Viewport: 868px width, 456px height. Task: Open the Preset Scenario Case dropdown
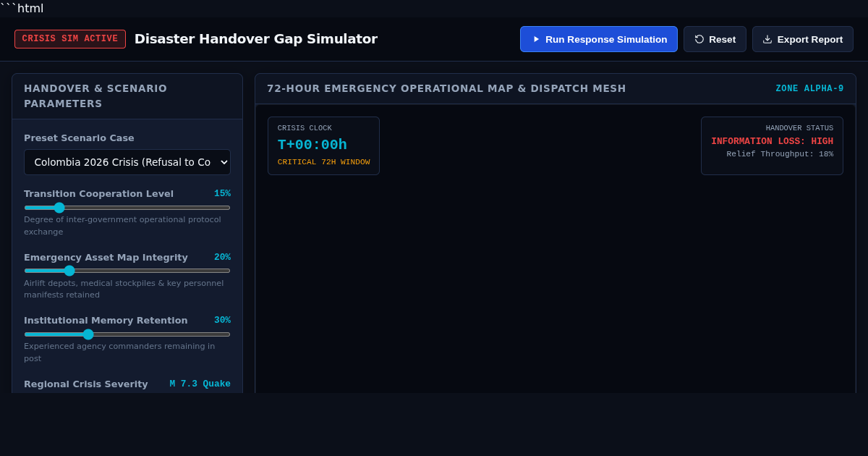point(127,162)
